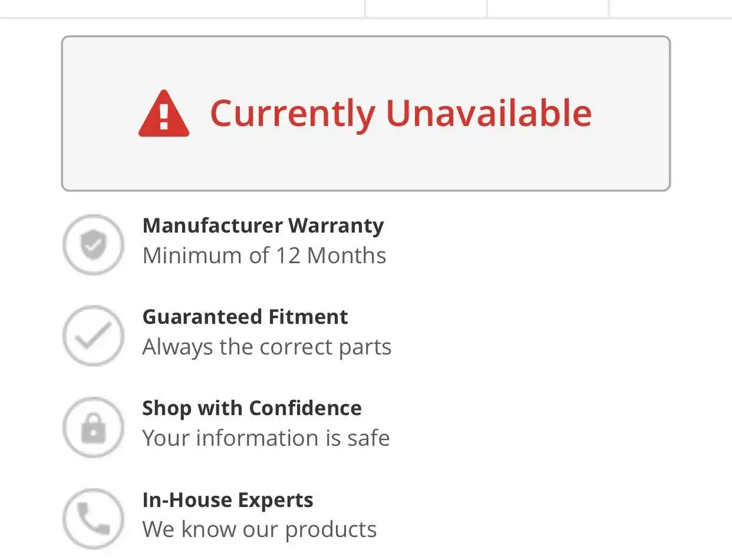
Task: Click the wide empty cell at top left
Action: [183, 8]
